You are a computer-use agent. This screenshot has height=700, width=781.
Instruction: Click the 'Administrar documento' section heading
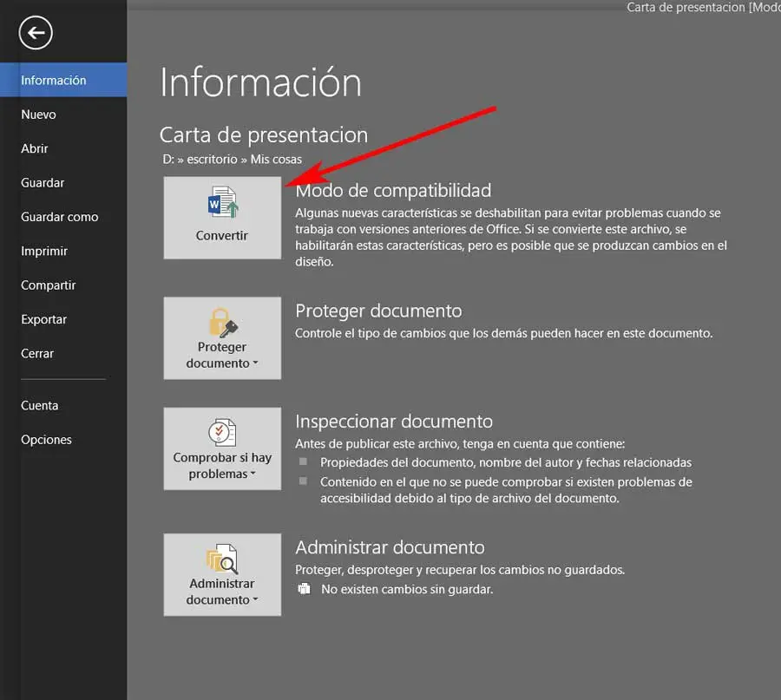coord(390,547)
